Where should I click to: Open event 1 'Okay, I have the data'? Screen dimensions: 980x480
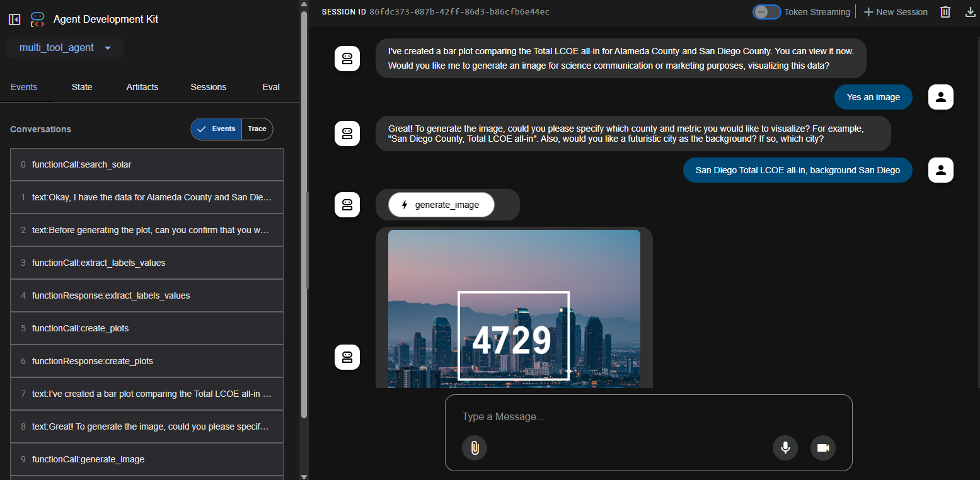point(147,197)
